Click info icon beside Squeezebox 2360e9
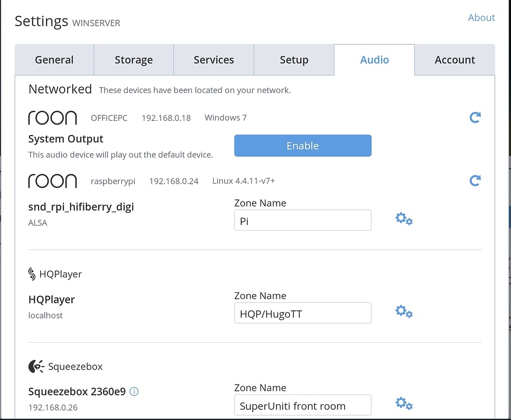The height and width of the screenshot is (420, 511). point(134,391)
